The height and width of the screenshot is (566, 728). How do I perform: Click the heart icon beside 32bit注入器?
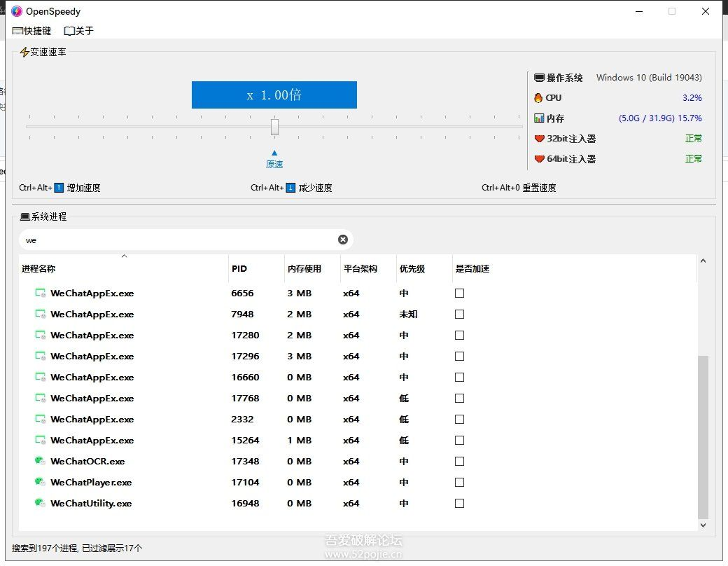pos(539,139)
